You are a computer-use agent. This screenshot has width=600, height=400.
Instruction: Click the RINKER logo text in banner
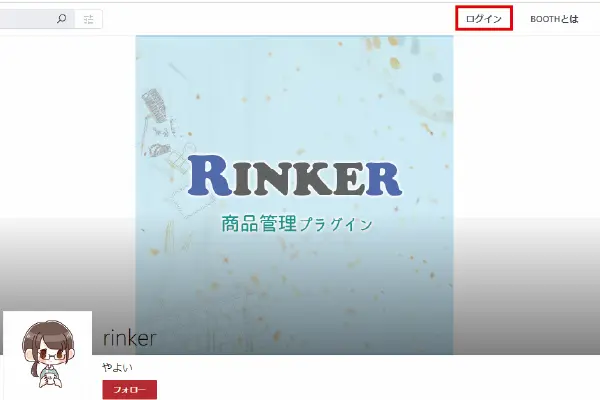295,176
